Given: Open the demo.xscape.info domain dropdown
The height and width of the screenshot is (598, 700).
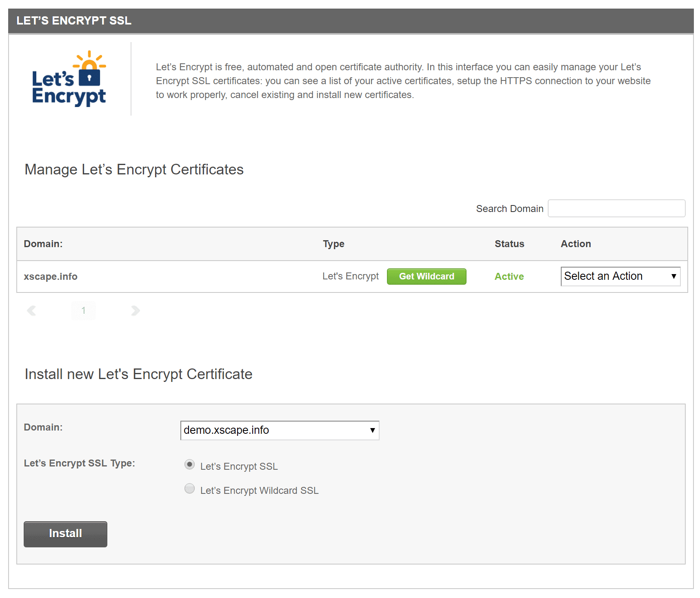Looking at the screenshot, I should (x=280, y=430).
